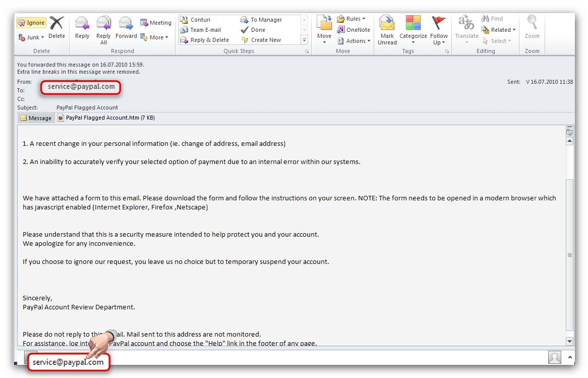Open the Rules dropdown
Viewport: 588px width, 378px height.
coord(351,19)
